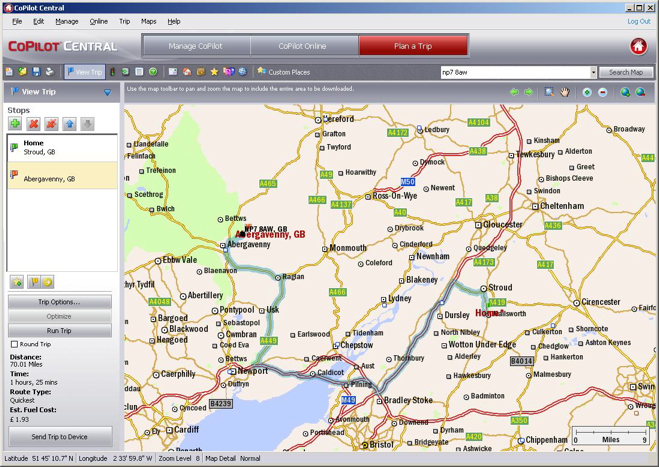Open the search box dropdown arrow
The height and width of the screenshot is (467, 659).
[x=593, y=72]
